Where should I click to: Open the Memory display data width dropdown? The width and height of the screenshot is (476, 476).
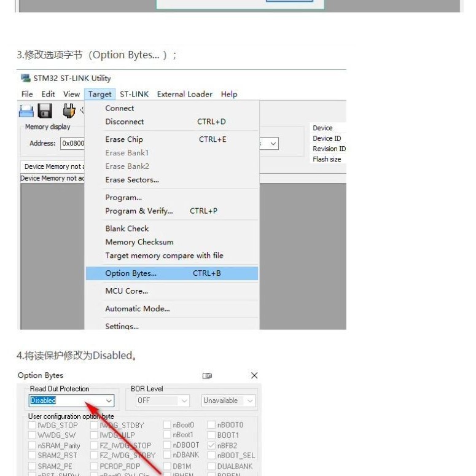(273, 144)
